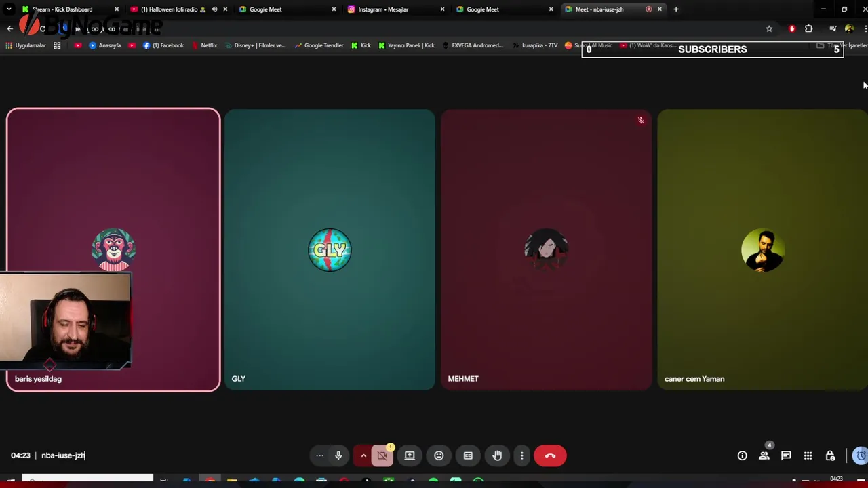Toggle the microphone in Meet
This screenshot has height=488, width=868.
click(x=338, y=455)
